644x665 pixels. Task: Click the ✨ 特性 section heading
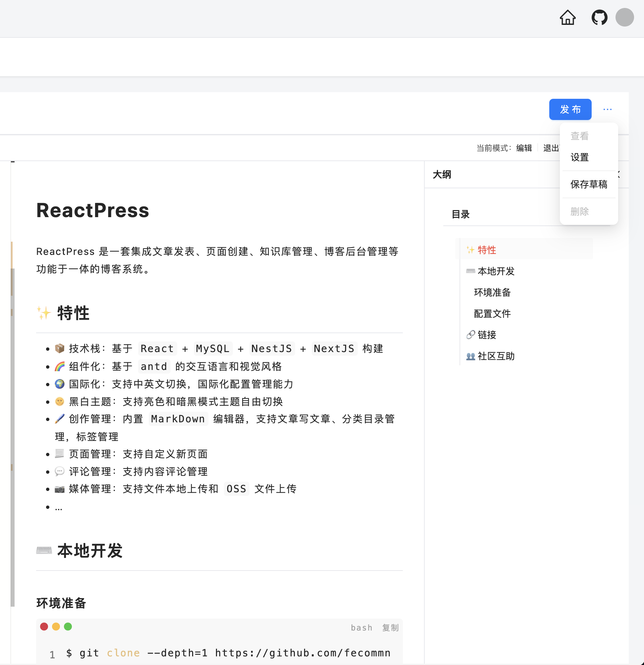tap(63, 313)
